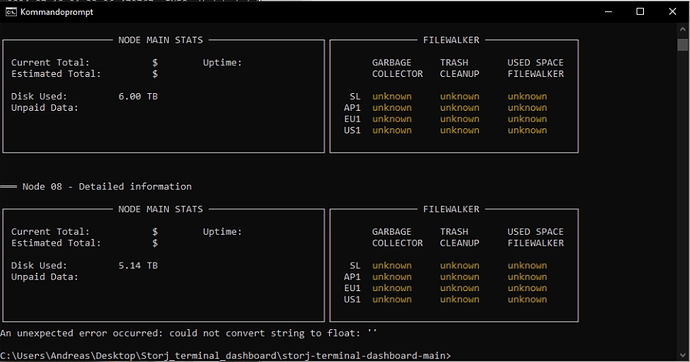Open the Kommandoprompt title bar system icon
This screenshot has width=690, height=362.
11,12
